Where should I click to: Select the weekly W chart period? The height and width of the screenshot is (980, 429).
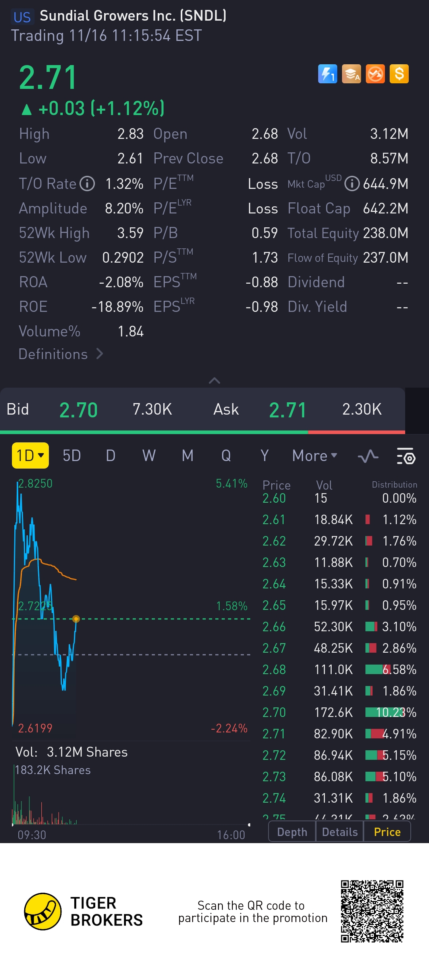(149, 456)
